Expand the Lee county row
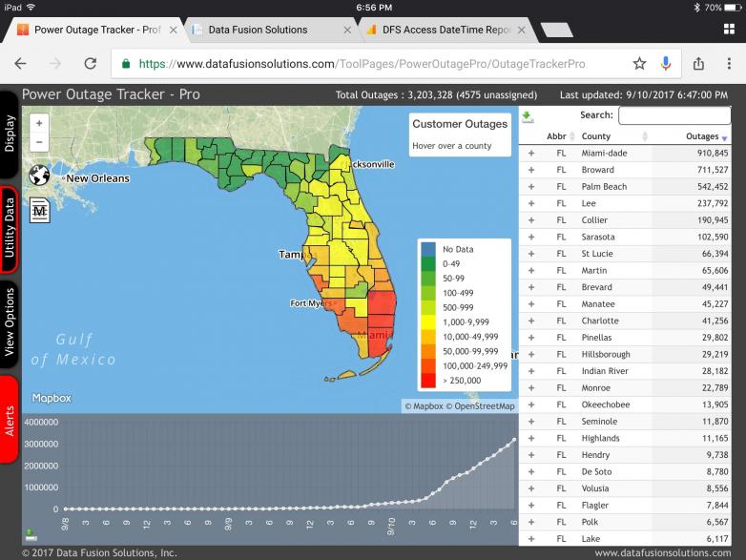Image resolution: width=746 pixels, height=560 pixels. point(531,203)
